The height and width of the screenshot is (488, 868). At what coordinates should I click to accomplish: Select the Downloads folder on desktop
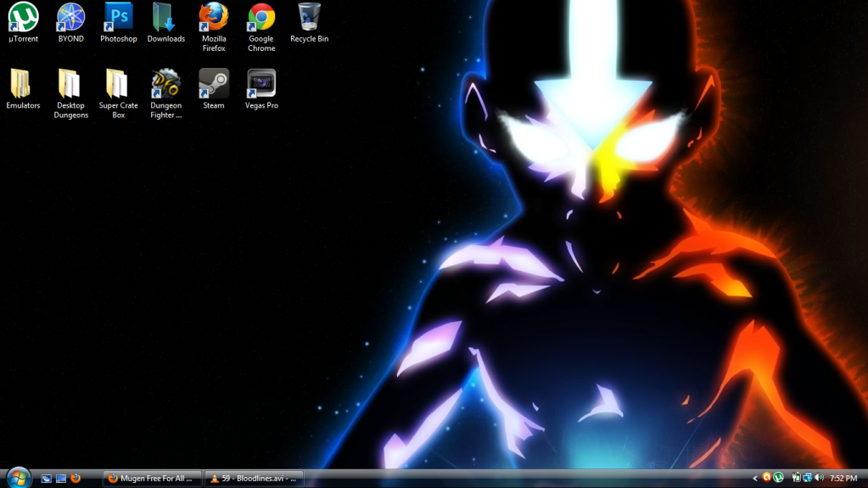pyautogui.click(x=166, y=23)
